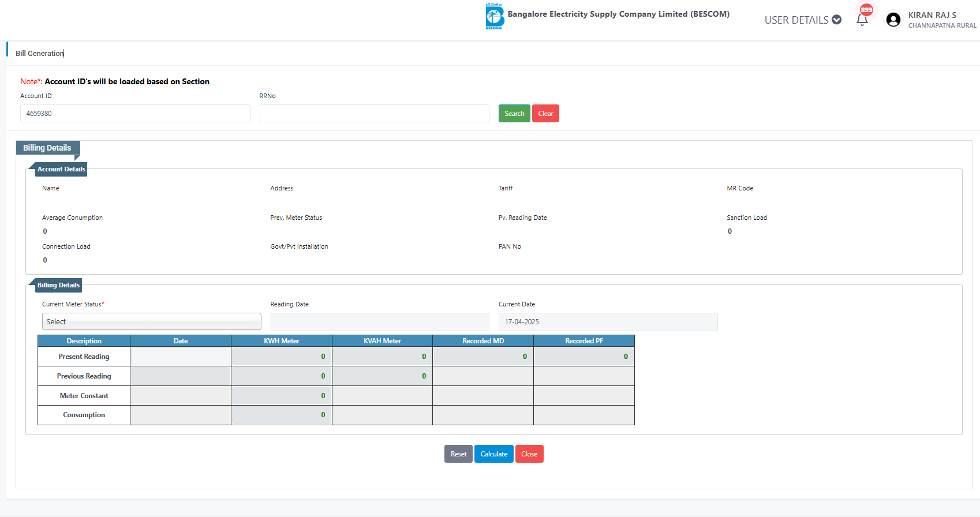Viewport: 980px width, 517px height.
Task: Click the Consumption KWH cell
Action: [x=282, y=415]
